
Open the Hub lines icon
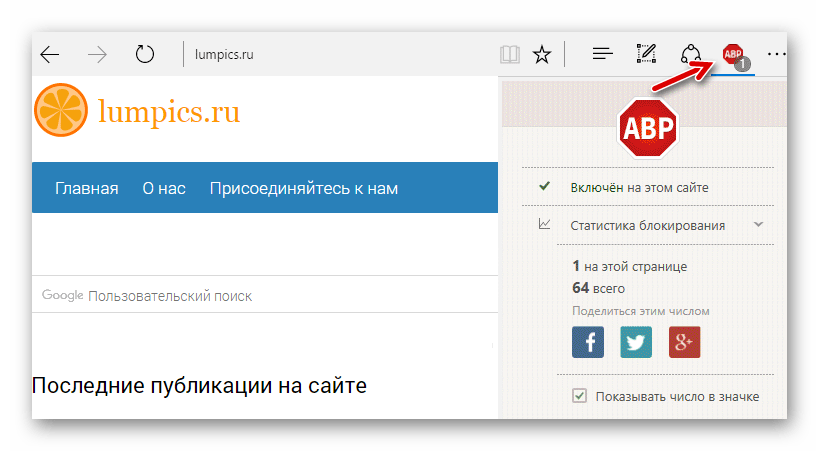[x=602, y=55]
